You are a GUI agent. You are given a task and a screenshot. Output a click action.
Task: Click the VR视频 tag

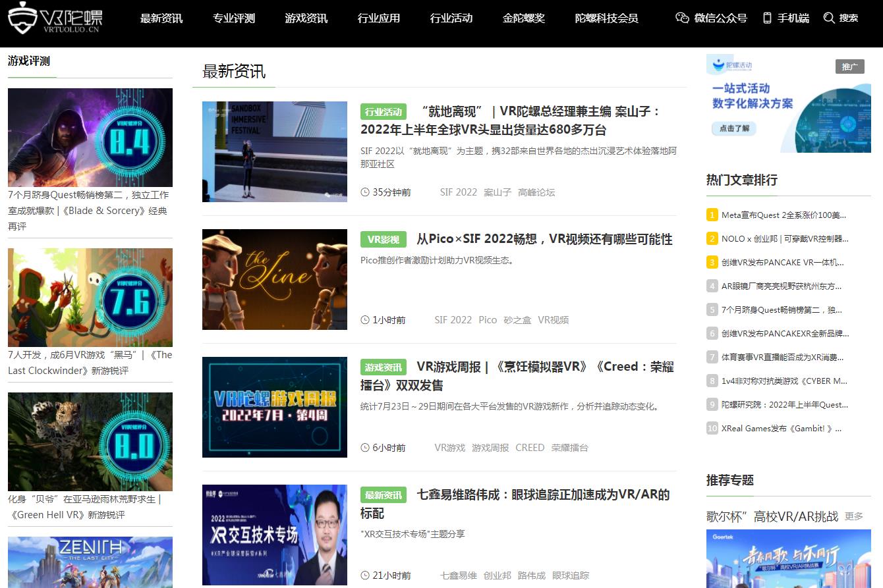(x=554, y=320)
